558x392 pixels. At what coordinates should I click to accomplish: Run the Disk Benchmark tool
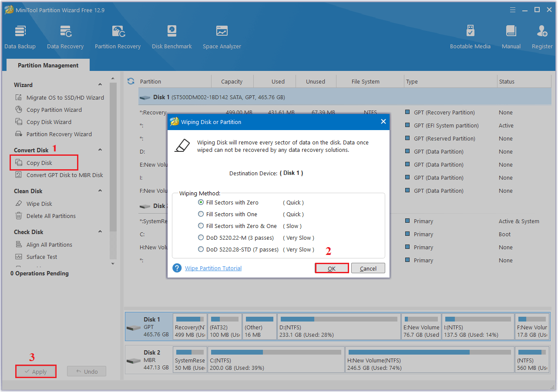tap(172, 37)
